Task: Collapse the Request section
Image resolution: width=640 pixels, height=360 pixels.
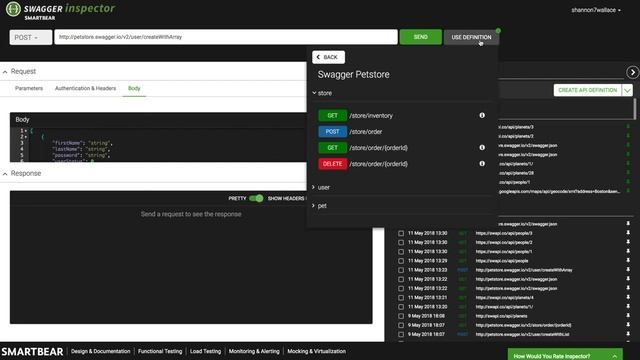Action: click(5, 72)
